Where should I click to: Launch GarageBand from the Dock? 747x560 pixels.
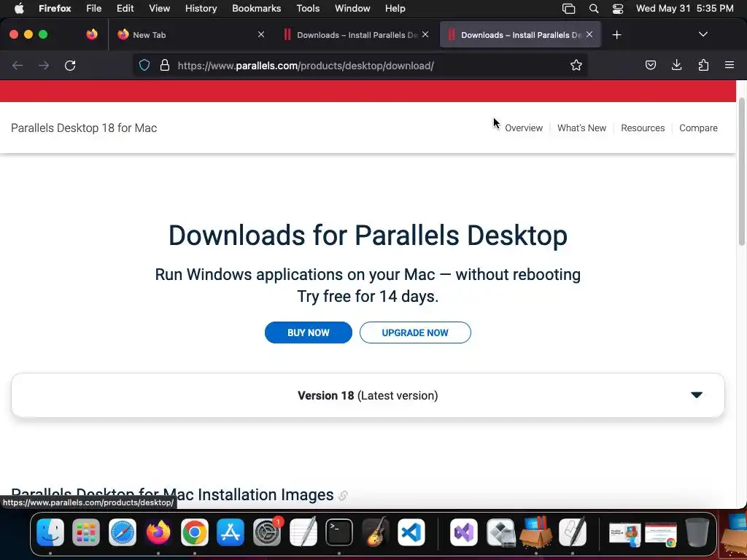point(376,532)
